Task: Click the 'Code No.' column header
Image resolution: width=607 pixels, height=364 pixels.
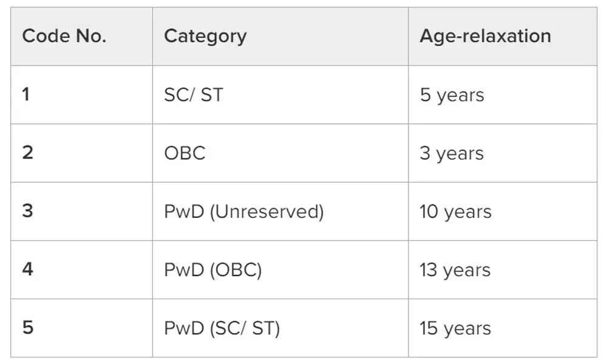Action: click(x=64, y=36)
